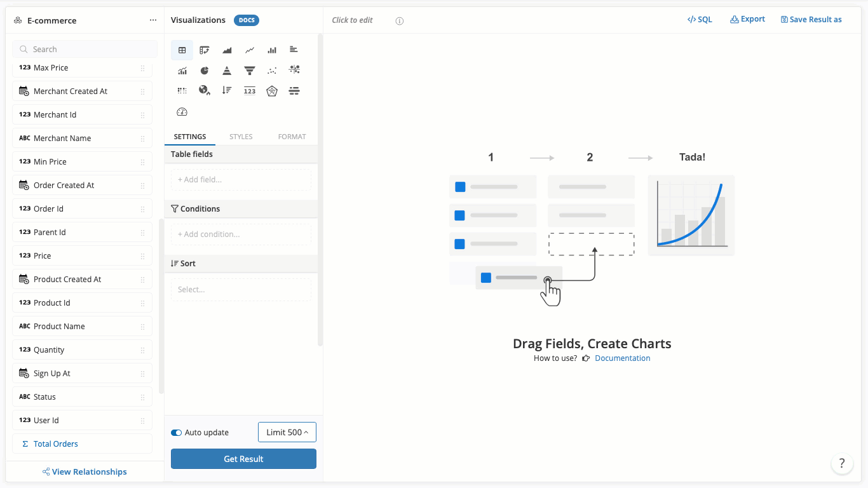
Task: Open the E-commerce dataset options menu
Action: (153, 20)
